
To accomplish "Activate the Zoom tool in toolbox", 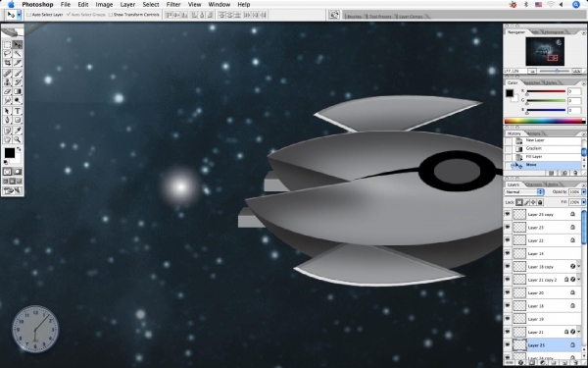I will (x=18, y=139).
